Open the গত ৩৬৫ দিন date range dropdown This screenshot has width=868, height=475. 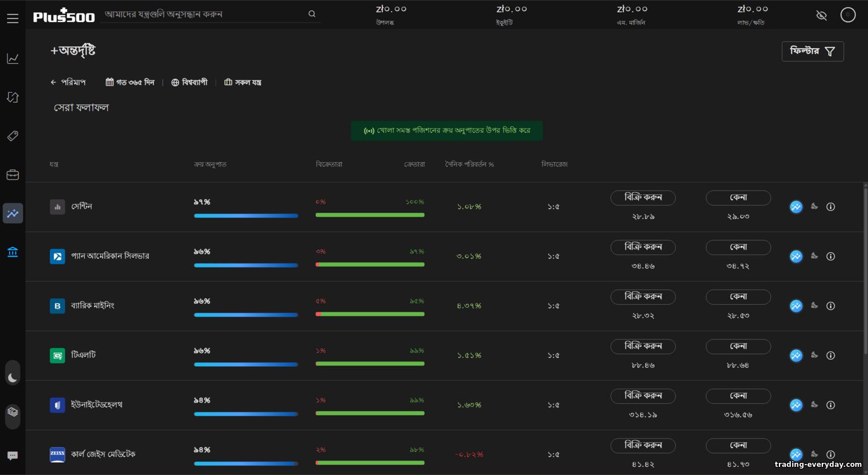click(130, 82)
